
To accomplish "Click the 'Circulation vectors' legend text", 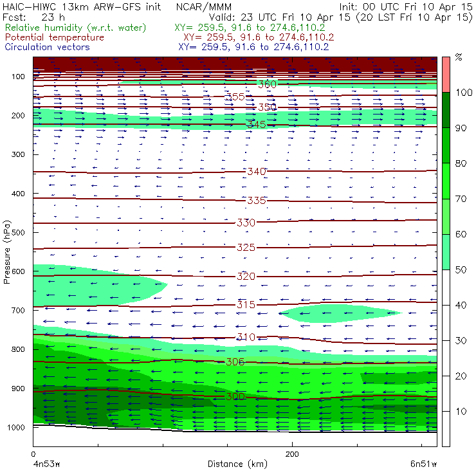I will pos(48,47).
